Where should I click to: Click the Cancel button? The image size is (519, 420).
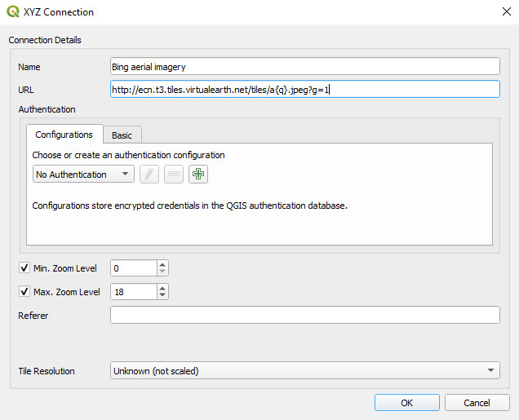point(477,403)
